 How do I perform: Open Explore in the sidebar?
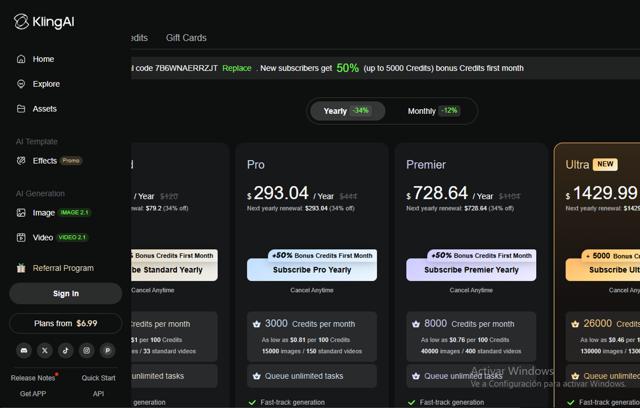[x=38, y=84]
